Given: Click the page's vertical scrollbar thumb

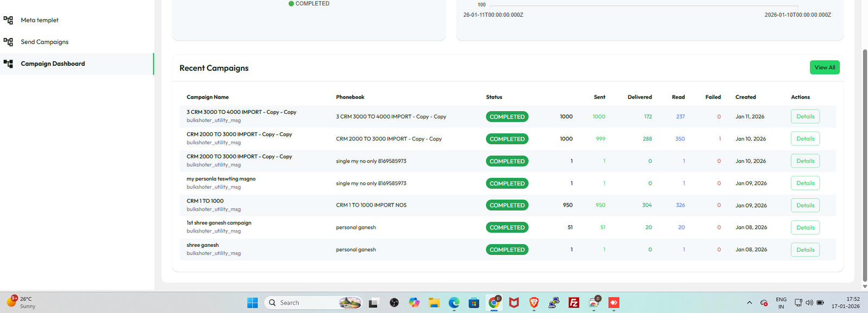Looking at the screenshot, I should [864, 163].
